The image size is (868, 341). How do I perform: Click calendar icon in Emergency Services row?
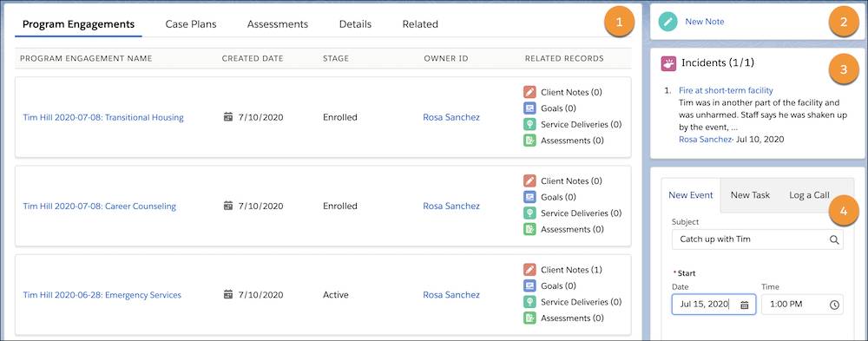coord(228,294)
